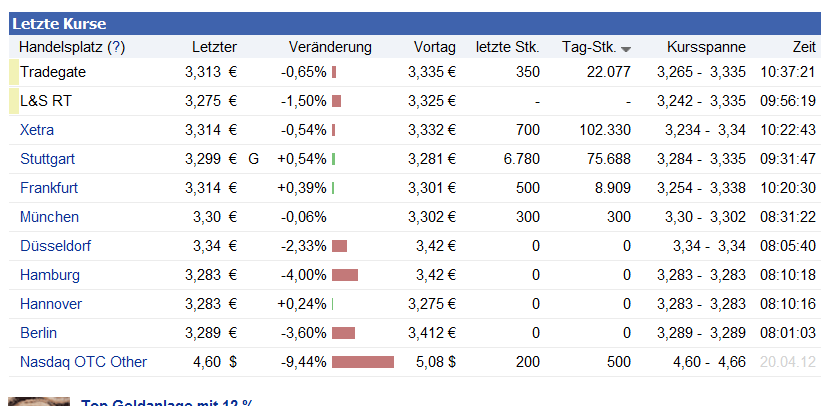Go to Nasdaq OTC Other quotes
833x406 pixels.
pos(83,362)
